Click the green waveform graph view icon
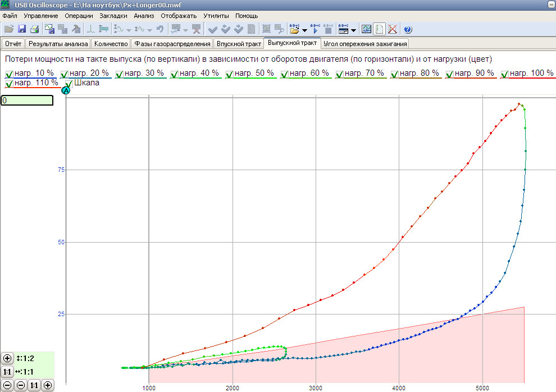The image size is (556, 392). click(x=366, y=29)
